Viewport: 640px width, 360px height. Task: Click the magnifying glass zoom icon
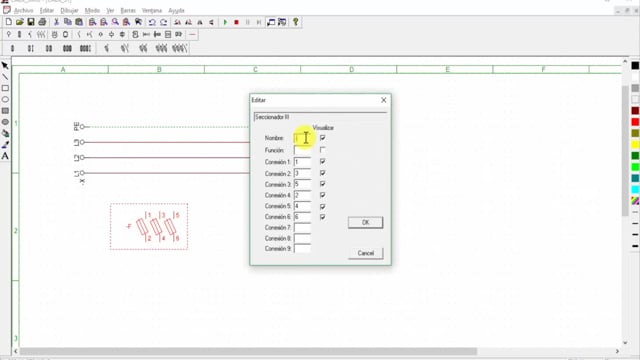[x=116, y=22]
